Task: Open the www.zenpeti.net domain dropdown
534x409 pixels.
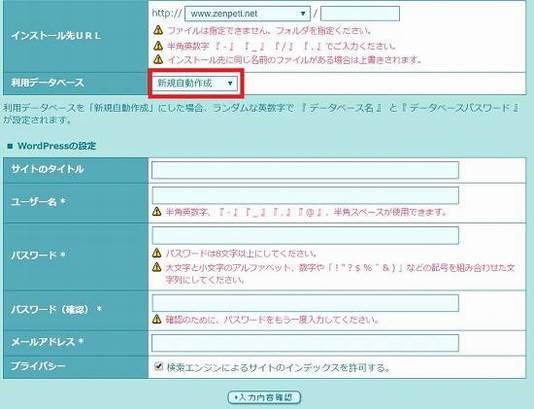Action: 247,14
